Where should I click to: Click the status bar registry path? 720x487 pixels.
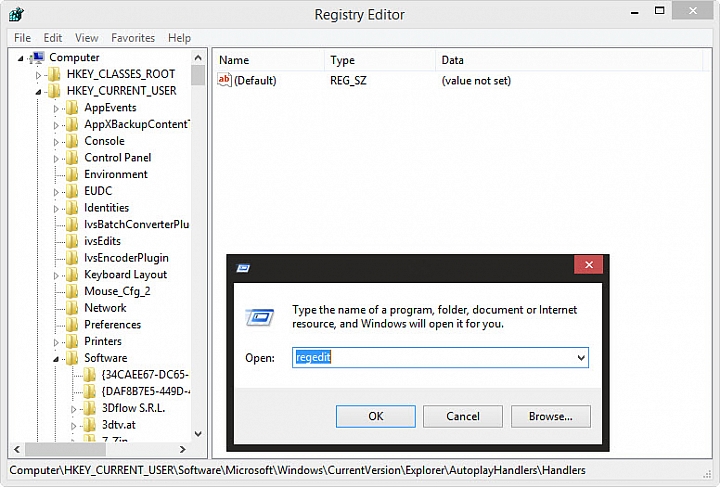298,470
